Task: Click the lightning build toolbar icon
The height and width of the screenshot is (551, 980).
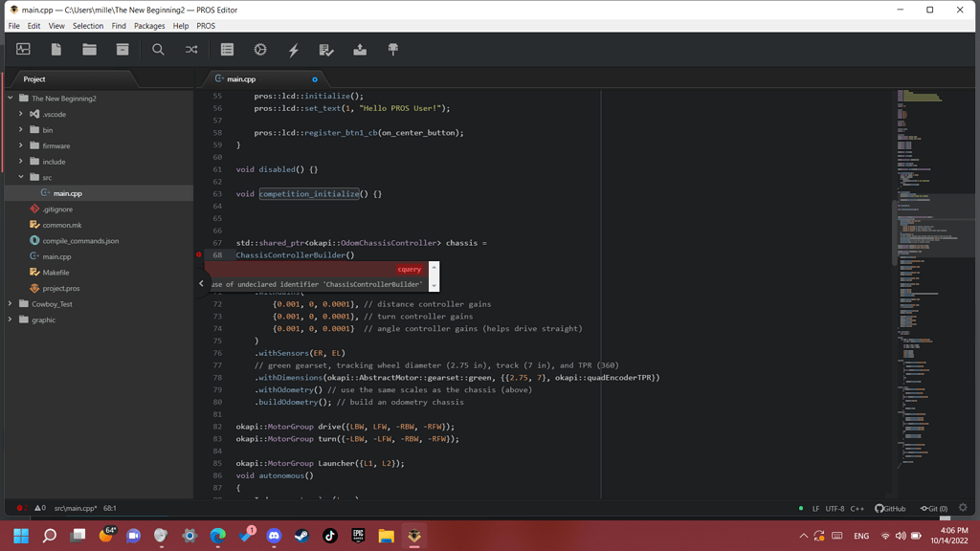Action: (x=292, y=49)
